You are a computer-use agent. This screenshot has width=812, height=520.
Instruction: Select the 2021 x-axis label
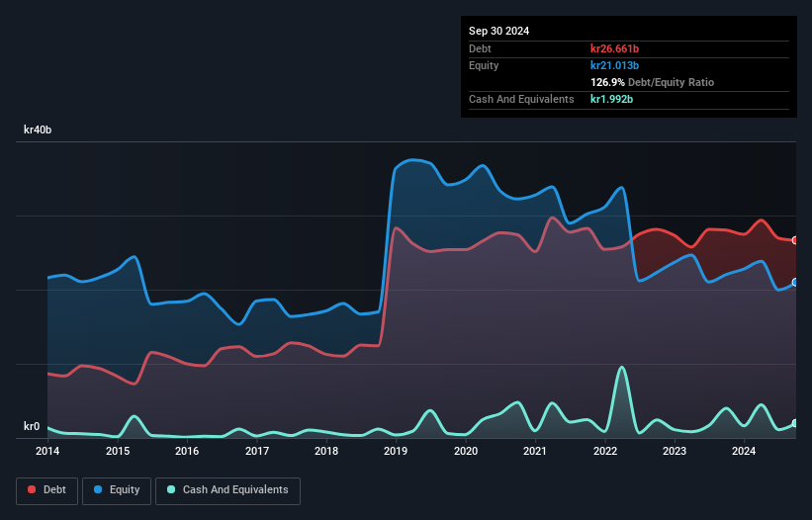tap(535, 451)
